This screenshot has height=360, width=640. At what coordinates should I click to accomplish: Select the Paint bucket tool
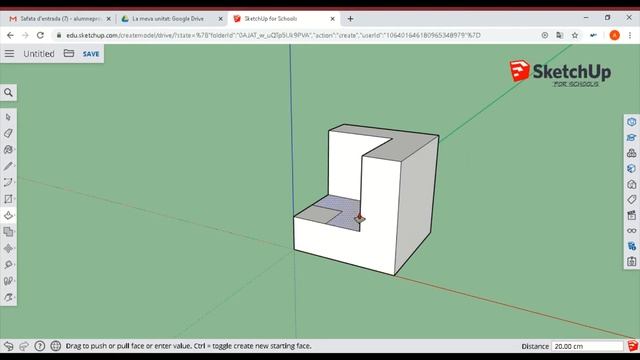tap(8, 150)
